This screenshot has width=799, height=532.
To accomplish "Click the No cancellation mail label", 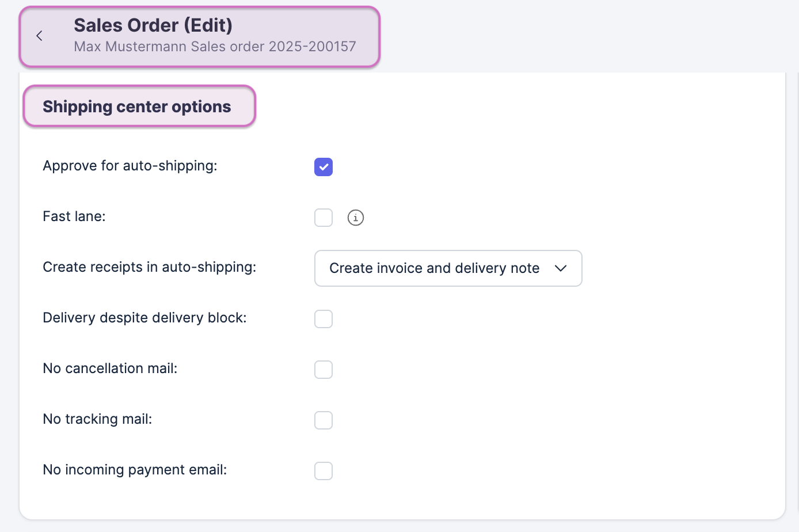I will coord(110,368).
